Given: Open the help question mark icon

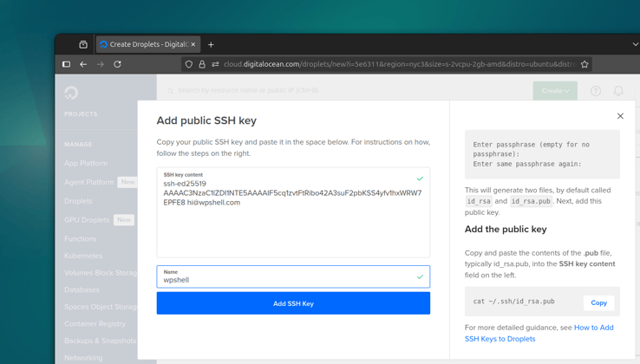Looking at the screenshot, I should click(596, 91).
